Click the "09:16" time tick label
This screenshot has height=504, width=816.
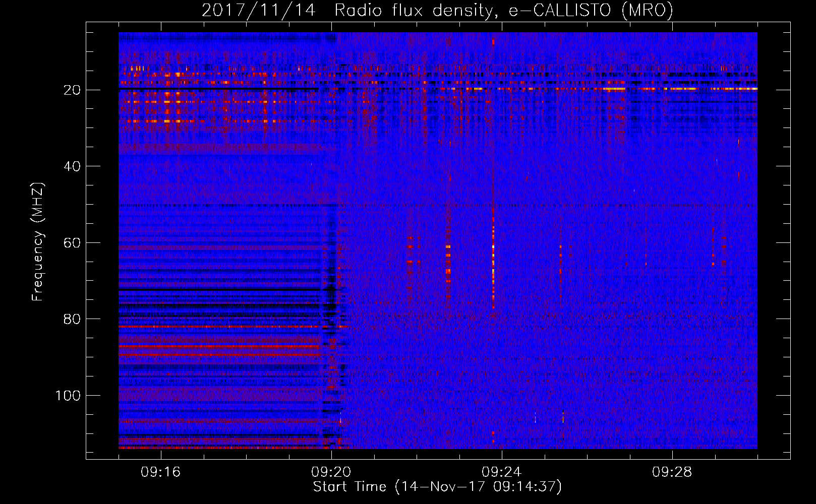click(x=161, y=472)
